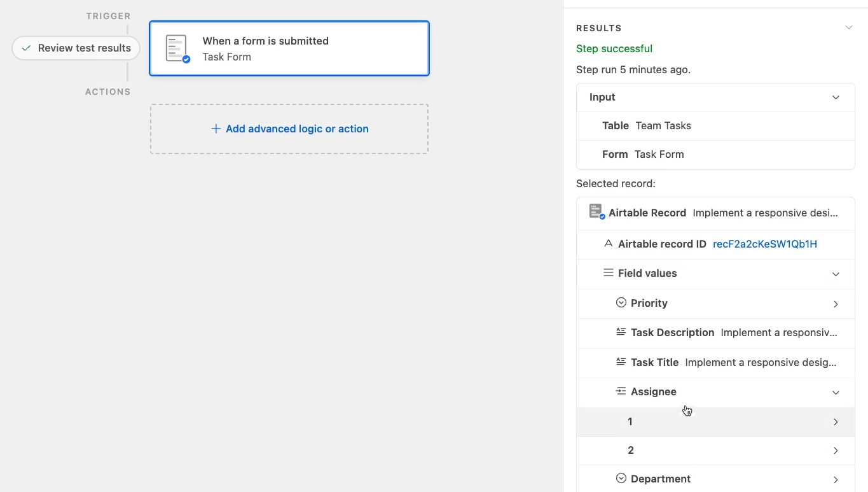This screenshot has width=868, height=492.
Task: Collapse the Results section chevron
Action: [x=849, y=27]
